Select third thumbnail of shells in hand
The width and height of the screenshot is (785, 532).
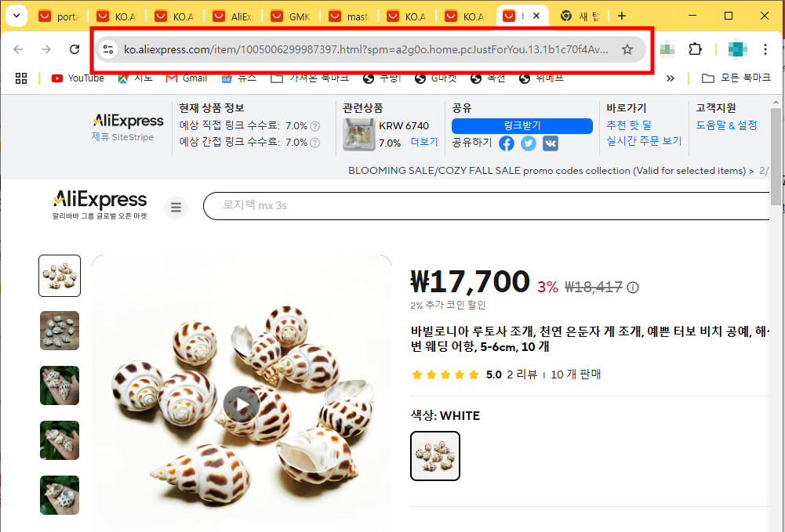point(60,385)
